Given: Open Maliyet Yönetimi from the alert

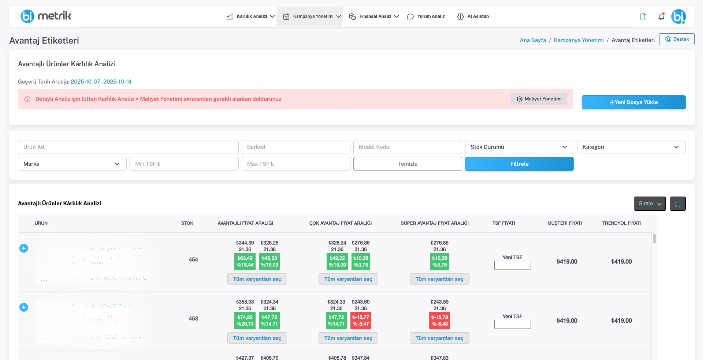Looking at the screenshot, I should 538,99.
